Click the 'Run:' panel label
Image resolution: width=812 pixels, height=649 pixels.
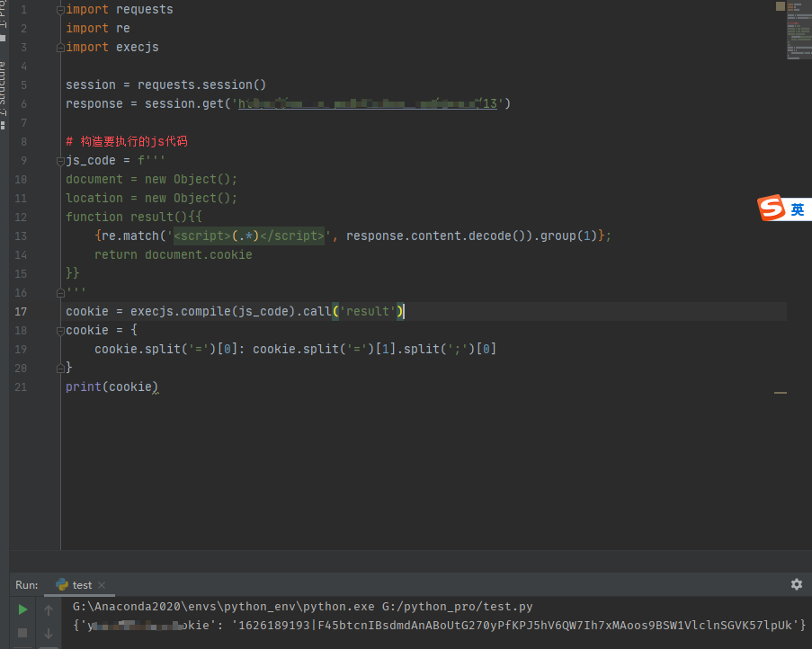[27, 585]
